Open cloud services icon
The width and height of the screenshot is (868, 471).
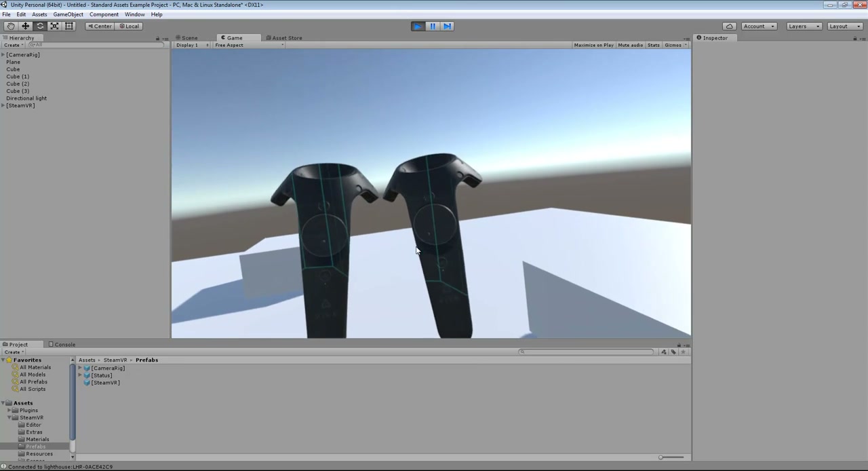pos(729,26)
